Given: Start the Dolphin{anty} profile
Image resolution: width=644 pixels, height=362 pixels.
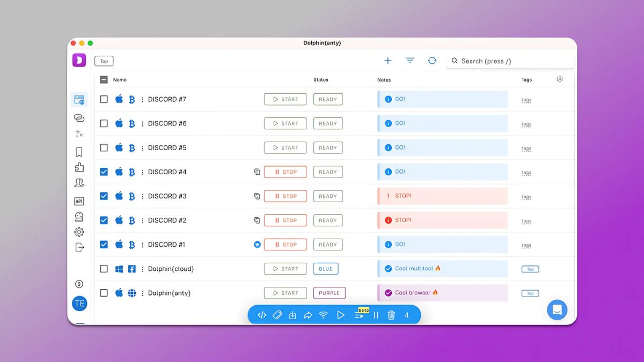Looking at the screenshot, I should tap(286, 293).
